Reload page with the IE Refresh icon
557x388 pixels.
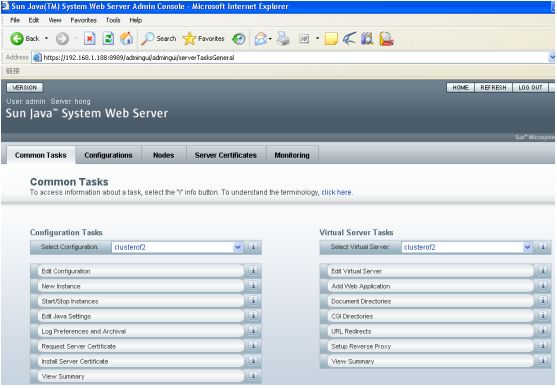[108, 38]
